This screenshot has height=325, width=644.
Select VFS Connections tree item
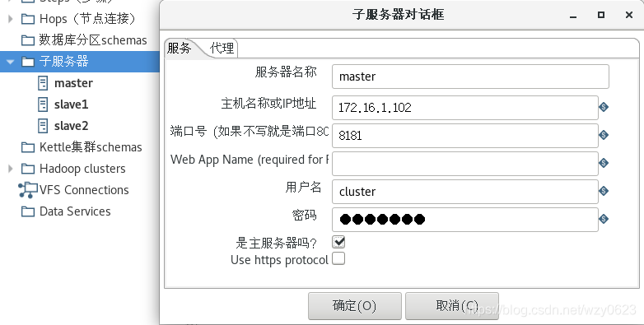click(84, 190)
